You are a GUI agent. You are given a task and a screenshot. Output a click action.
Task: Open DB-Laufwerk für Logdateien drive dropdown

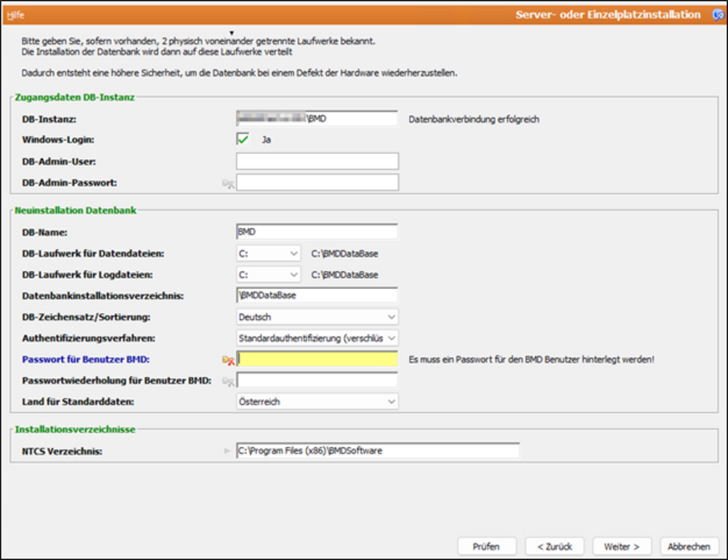pos(269,275)
